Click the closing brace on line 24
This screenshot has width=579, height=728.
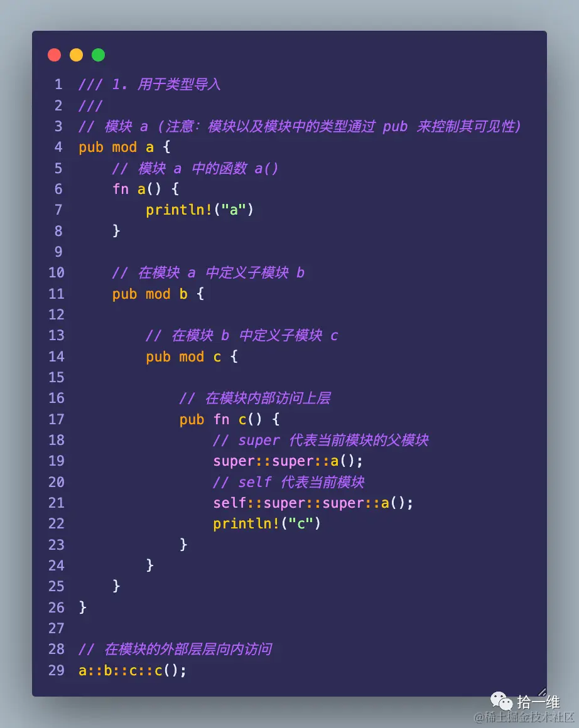(x=149, y=565)
